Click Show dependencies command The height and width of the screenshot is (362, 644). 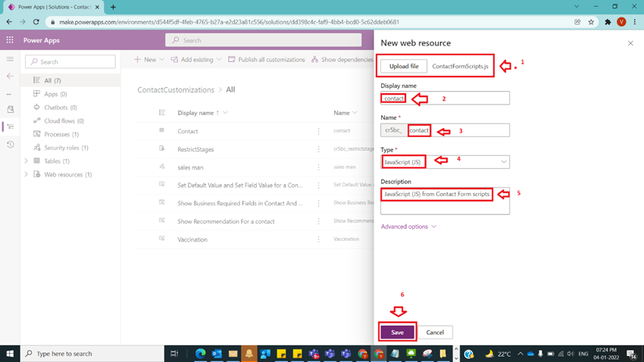tap(342, 60)
